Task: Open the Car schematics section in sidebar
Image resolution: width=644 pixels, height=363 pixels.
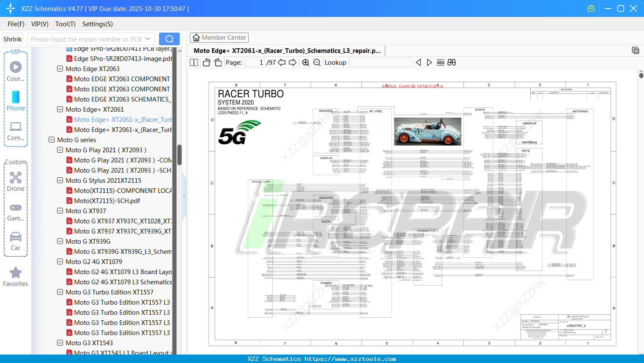Action: tap(16, 237)
